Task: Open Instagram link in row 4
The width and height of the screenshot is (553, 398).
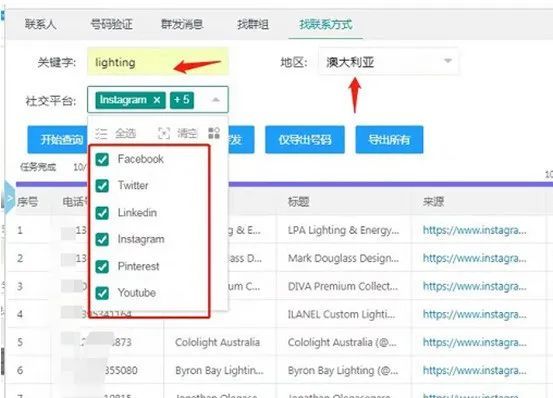Action: (x=474, y=314)
